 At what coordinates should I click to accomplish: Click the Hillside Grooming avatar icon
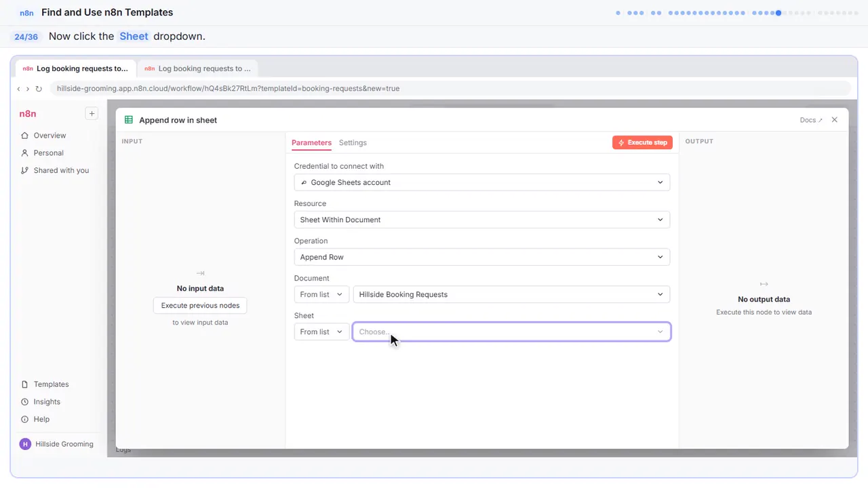click(x=25, y=444)
